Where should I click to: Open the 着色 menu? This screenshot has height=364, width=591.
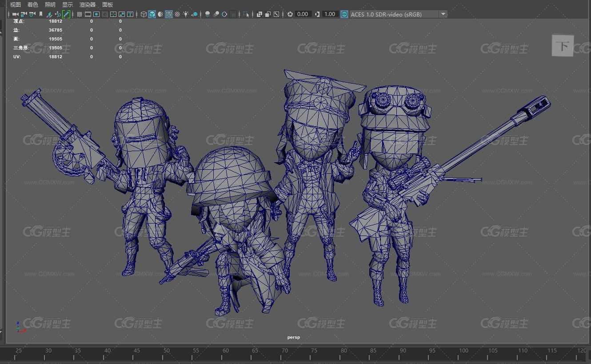(x=33, y=4)
